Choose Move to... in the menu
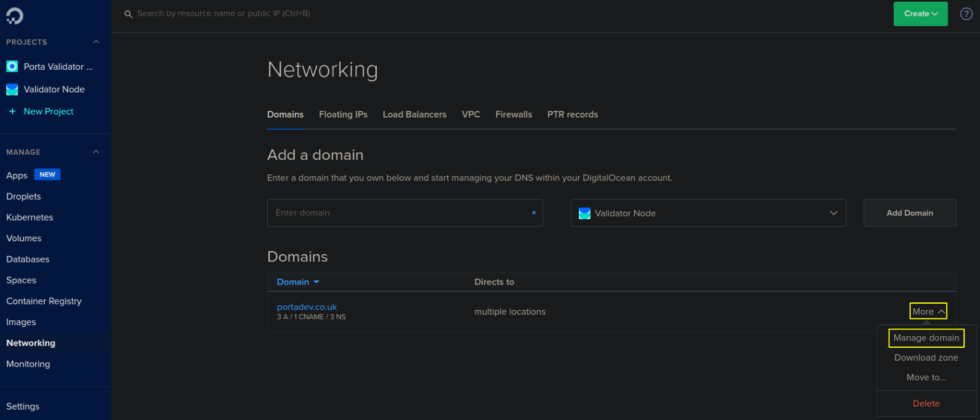Image resolution: width=980 pixels, height=420 pixels. tap(926, 378)
